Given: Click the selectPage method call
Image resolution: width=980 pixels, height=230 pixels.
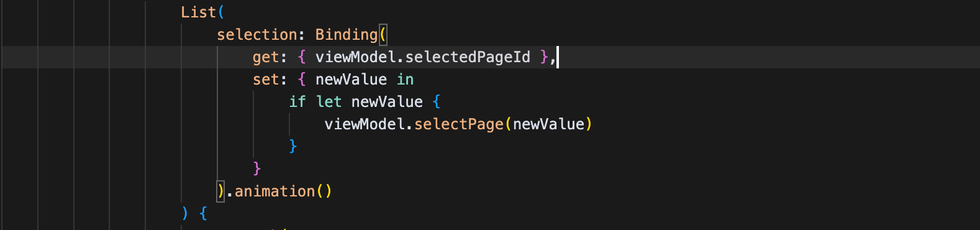Looking at the screenshot, I should [458, 124].
